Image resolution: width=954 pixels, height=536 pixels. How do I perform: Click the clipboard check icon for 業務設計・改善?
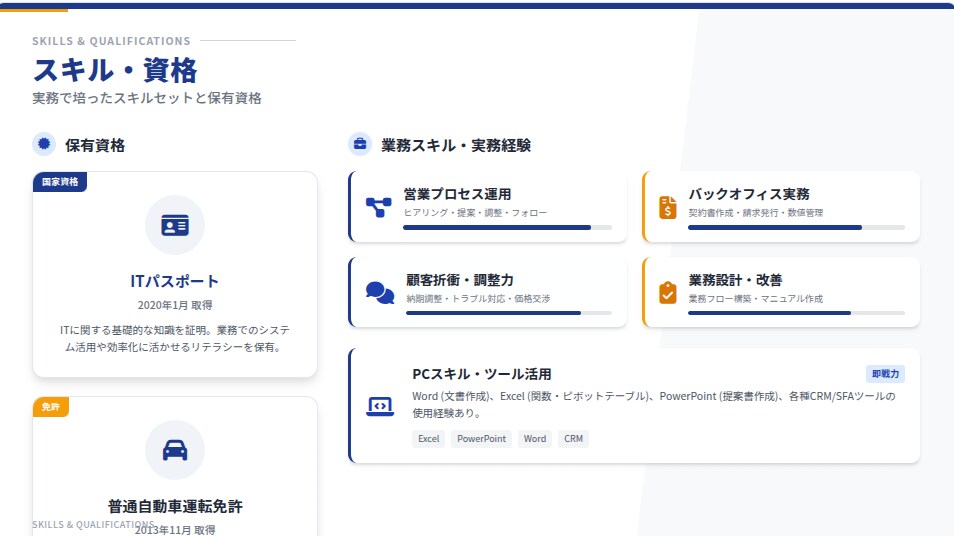(667, 293)
